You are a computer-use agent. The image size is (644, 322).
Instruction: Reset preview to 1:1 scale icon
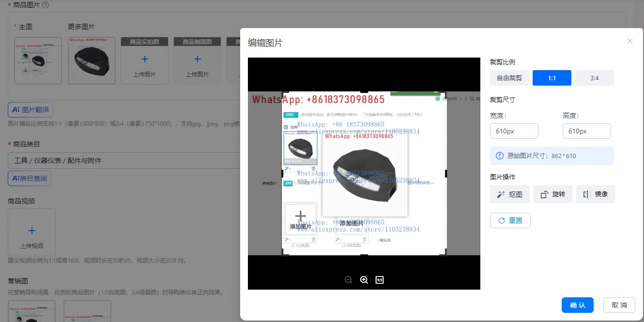pyautogui.click(x=380, y=280)
